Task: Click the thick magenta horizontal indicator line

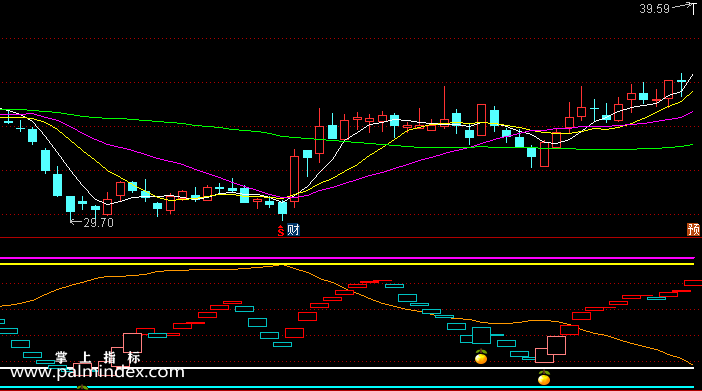Action: coord(347,258)
